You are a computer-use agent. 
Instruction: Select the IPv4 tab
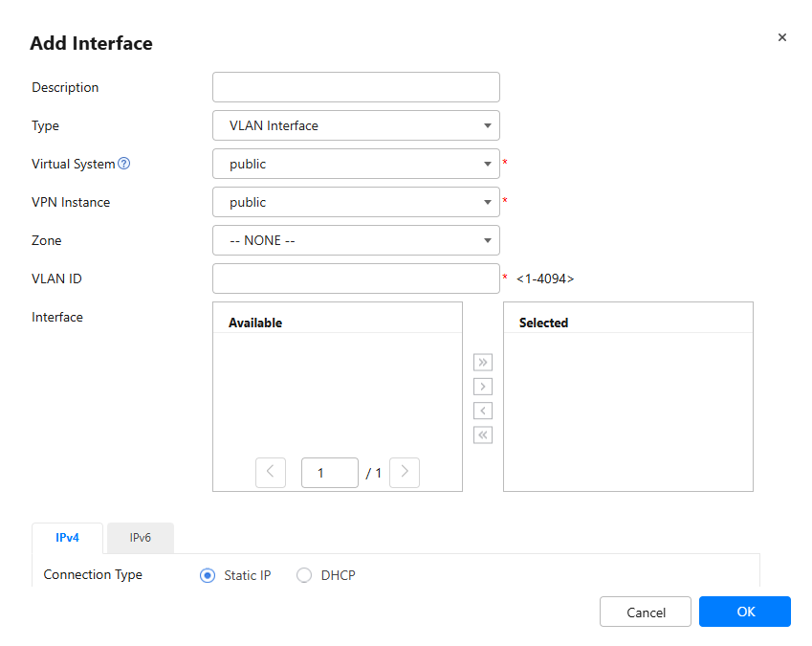pyautogui.click(x=67, y=538)
